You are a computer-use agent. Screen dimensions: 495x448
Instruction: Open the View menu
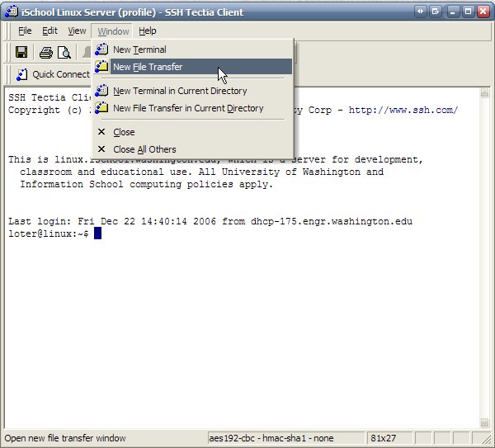tap(77, 31)
